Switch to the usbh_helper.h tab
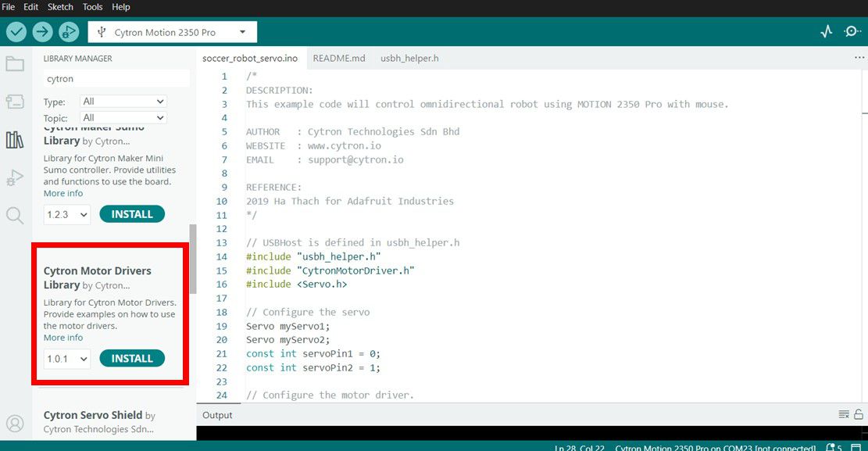 click(409, 58)
